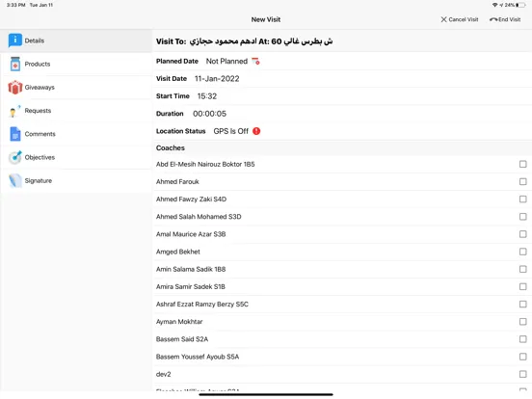Click the Location Status label

click(181, 131)
